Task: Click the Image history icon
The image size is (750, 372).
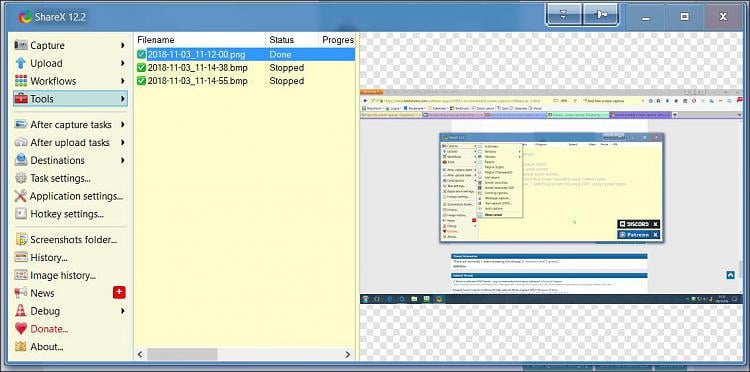Action: (x=21, y=275)
